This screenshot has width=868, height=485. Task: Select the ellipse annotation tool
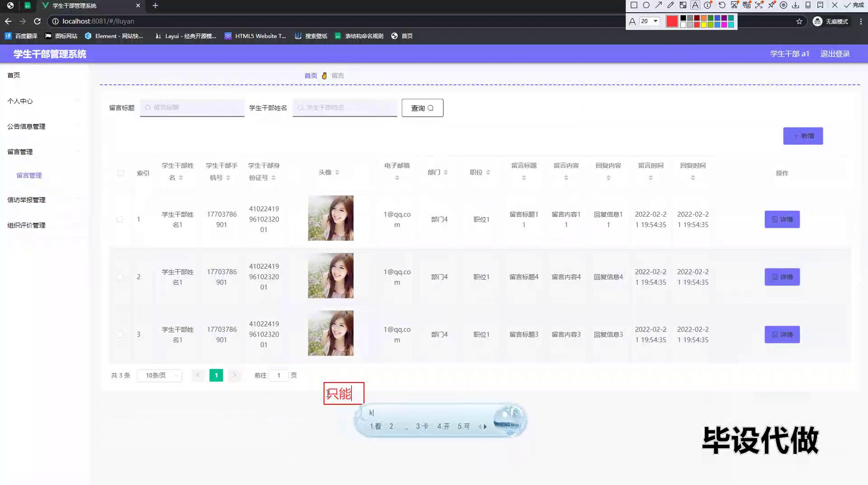tap(646, 5)
